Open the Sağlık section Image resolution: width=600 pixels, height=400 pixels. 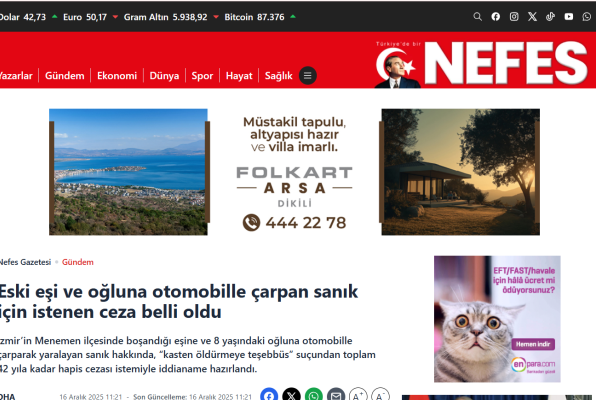click(x=279, y=76)
